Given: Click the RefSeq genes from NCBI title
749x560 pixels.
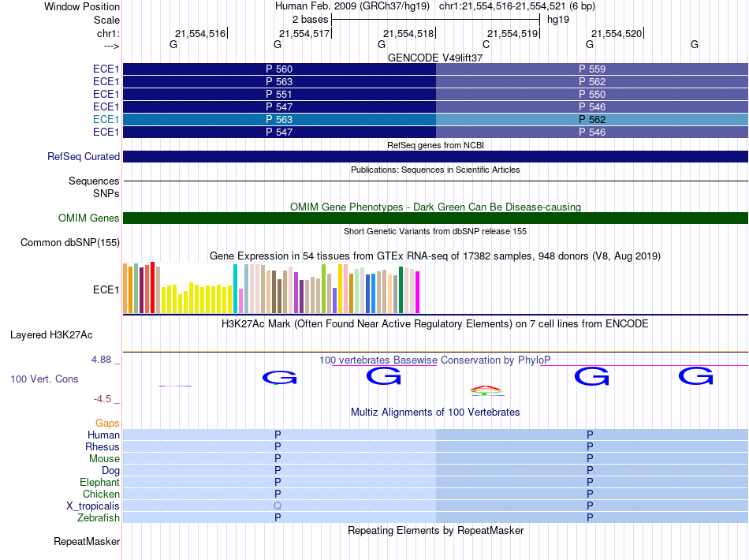Looking at the screenshot, I should [x=435, y=145].
